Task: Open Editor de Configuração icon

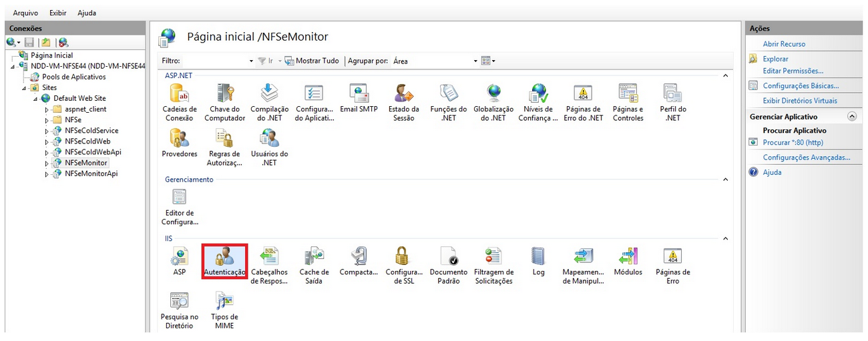Action: coord(180,207)
